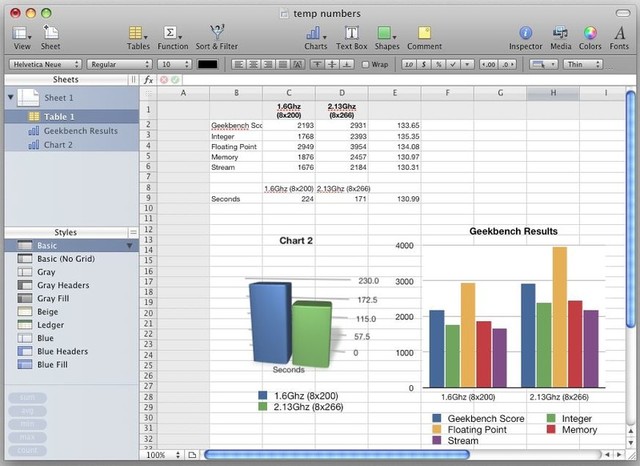640x466 pixels.
Task: Apply the Blue Headers style
Action: (x=72, y=351)
